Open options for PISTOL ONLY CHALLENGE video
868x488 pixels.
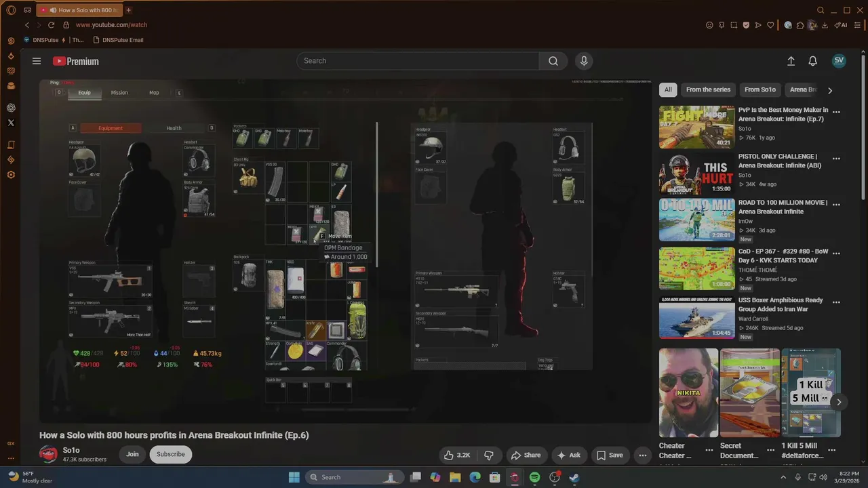point(836,159)
